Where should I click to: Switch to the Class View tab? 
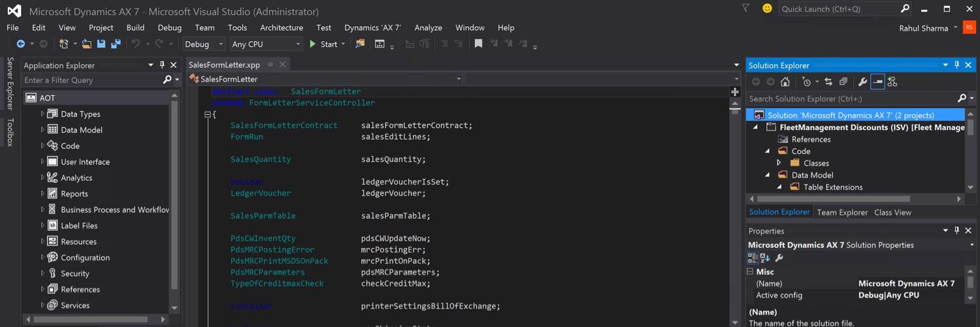[892, 212]
